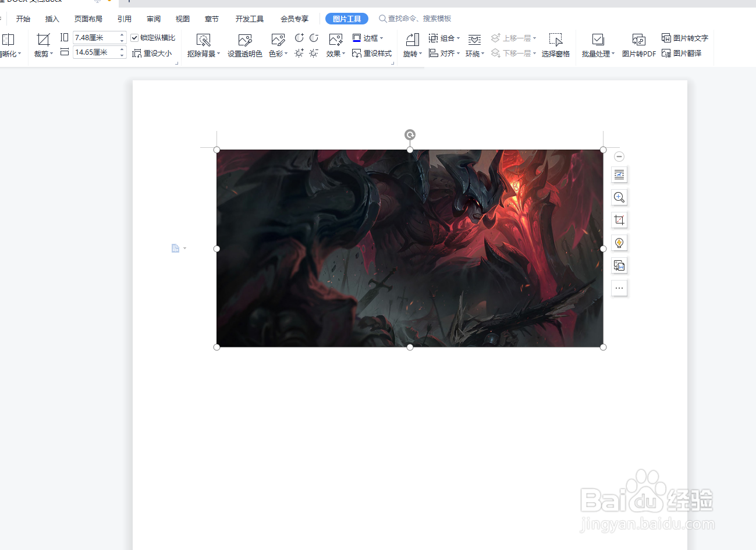The height and width of the screenshot is (550, 756).
Task: Click the crop floating icon beside image
Action: coord(619,220)
